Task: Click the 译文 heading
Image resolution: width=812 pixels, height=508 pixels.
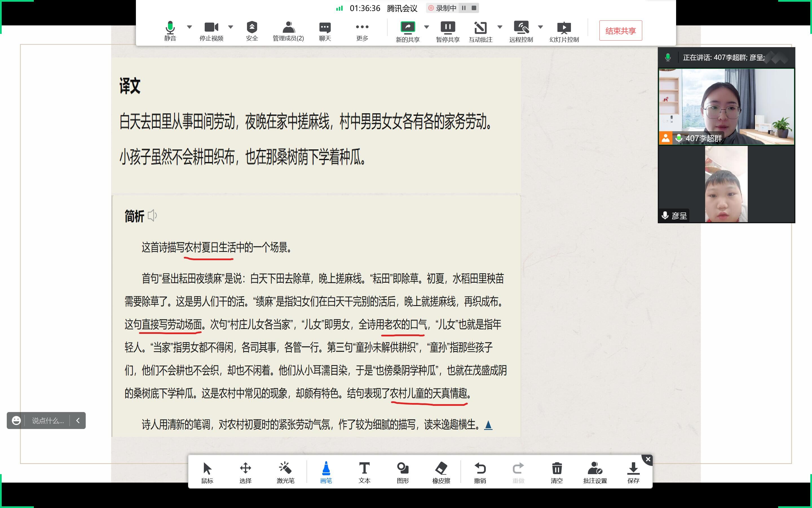Action: (x=130, y=86)
